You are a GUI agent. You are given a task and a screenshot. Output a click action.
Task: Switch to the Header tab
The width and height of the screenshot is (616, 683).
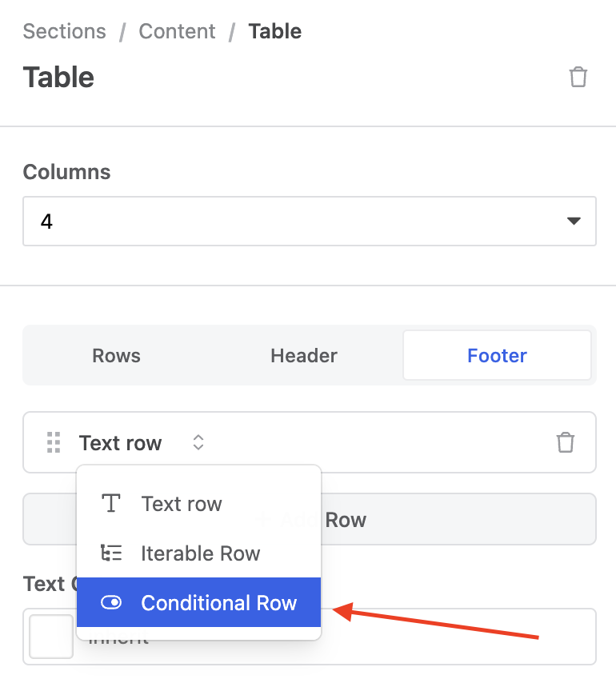[304, 356]
